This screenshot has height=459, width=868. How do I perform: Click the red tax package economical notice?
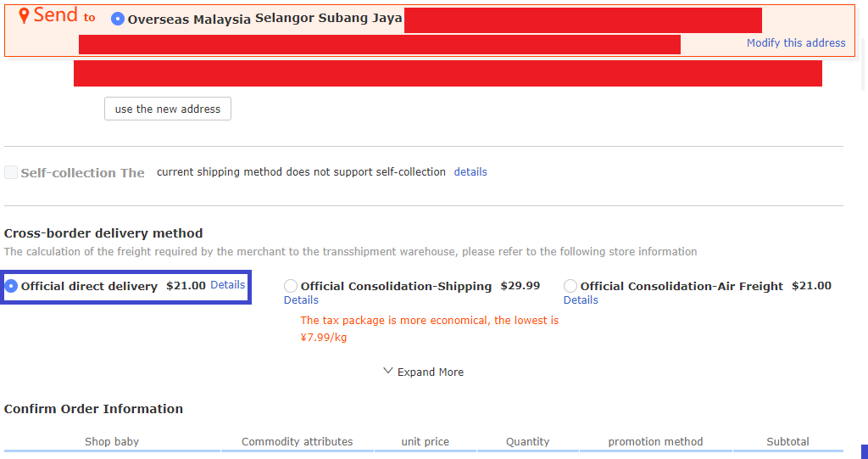[x=429, y=329]
